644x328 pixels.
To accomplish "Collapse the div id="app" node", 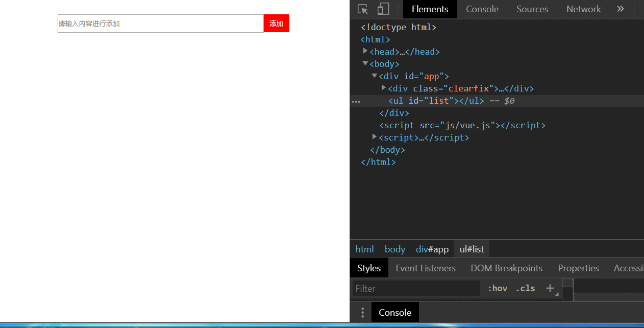I will coord(375,76).
